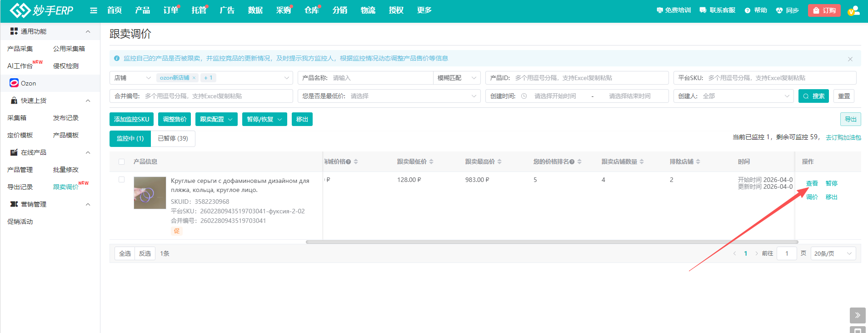This screenshot has width=868, height=333.
Task: Open 采集箱 in the sidebar
Action: click(x=17, y=118)
